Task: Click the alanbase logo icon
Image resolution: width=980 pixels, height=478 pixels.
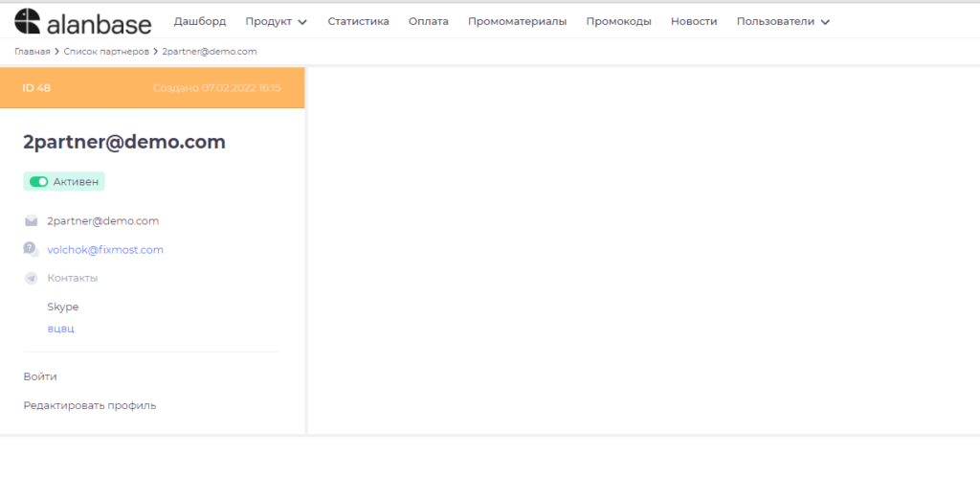Action: click(28, 21)
